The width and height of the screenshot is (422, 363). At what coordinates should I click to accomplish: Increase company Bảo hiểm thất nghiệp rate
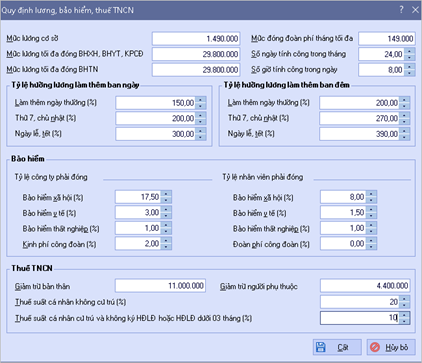tap(166, 225)
